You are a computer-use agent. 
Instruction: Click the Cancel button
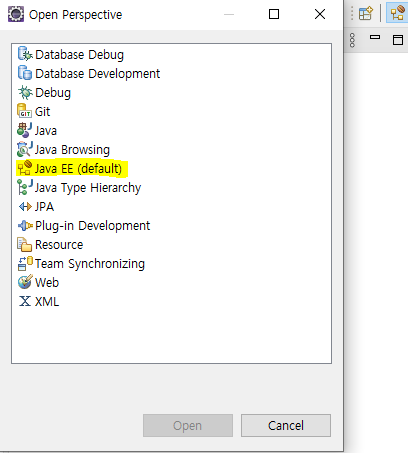[x=286, y=425]
